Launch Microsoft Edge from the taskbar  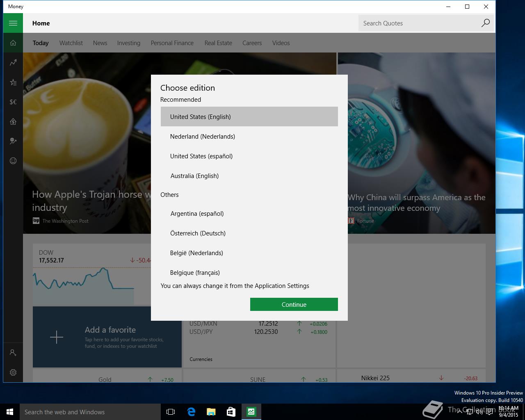pyautogui.click(x=191, y=412)
